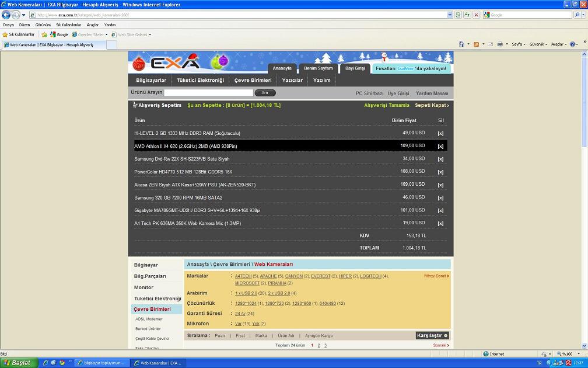Click the Print icon in command bar
588x368 pixels.
(x=500, y=44)
